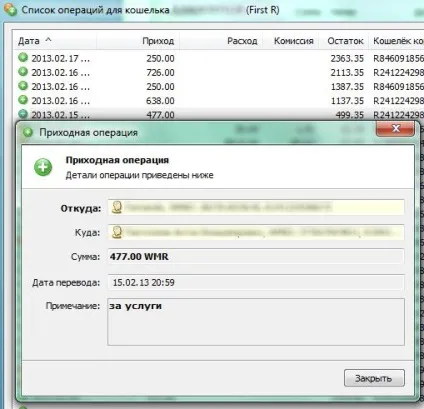Image resolution: width=424 pixels, height=409 pixels.
Task: Select the date cell of the 638.00 row
Action: 60,101
